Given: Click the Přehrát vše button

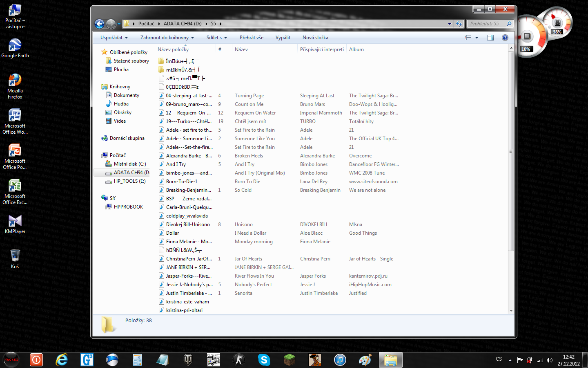Looking at the screenshot, I should [x=251, y=38].
